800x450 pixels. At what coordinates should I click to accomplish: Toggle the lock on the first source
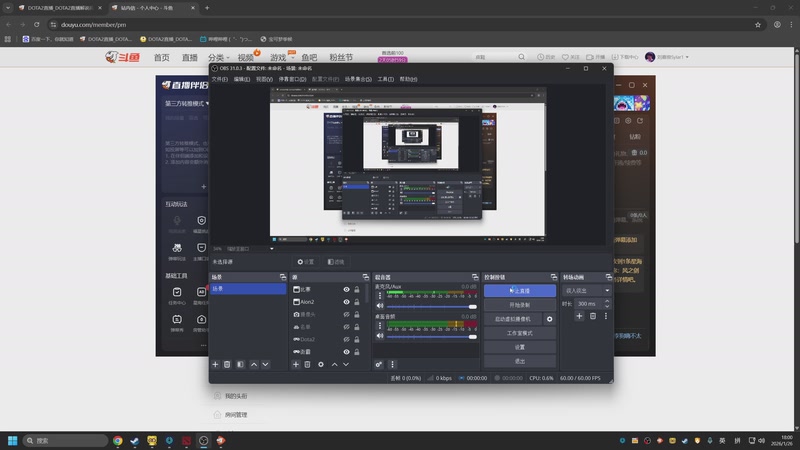357,289
